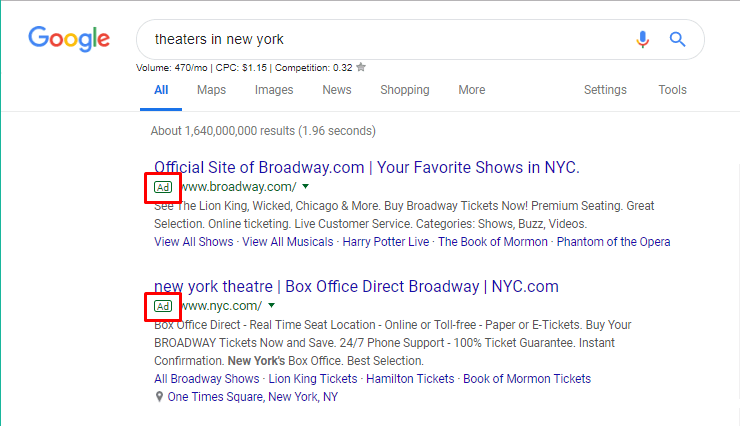Viewport: 740px width, 426px height.
Task: Open the All Broadway Shows sitelink
Action: click(207, 379)
